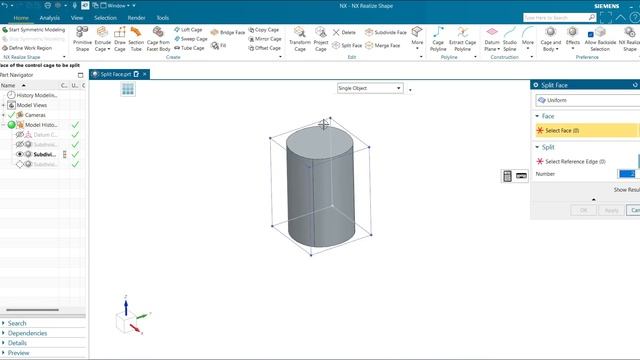Open the calculator icon near the dialog

tap(507, 176)
